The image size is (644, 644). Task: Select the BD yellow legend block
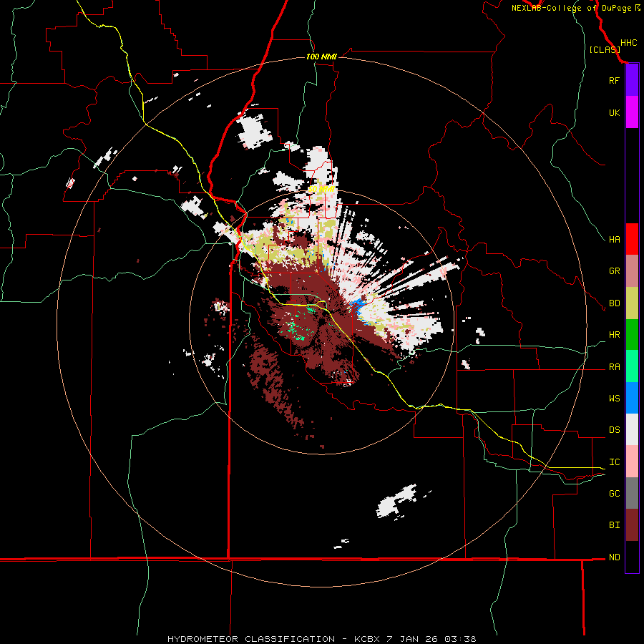point(632,303)
